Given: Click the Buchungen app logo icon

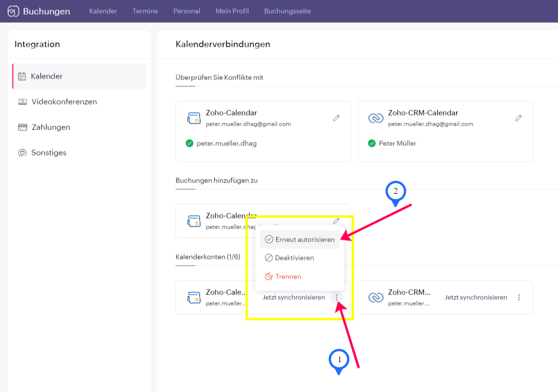Looking at the screenshot, I should 13,11.
